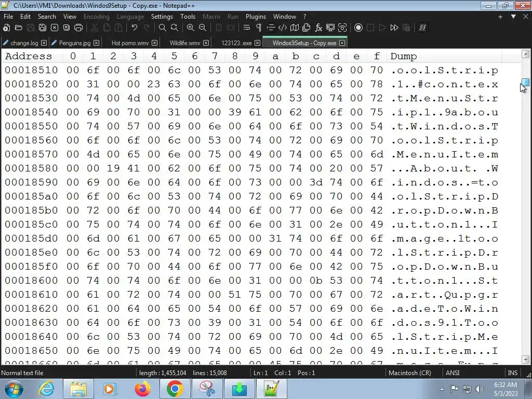Open the Function List fx icon
Image resolution: width=532 pixels, height=399 pixels.
pos(318,28)
